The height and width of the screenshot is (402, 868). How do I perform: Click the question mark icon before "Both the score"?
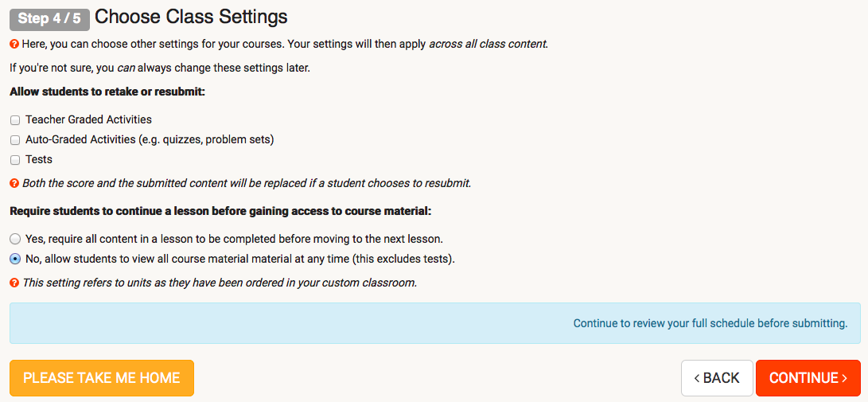point(14,183)
